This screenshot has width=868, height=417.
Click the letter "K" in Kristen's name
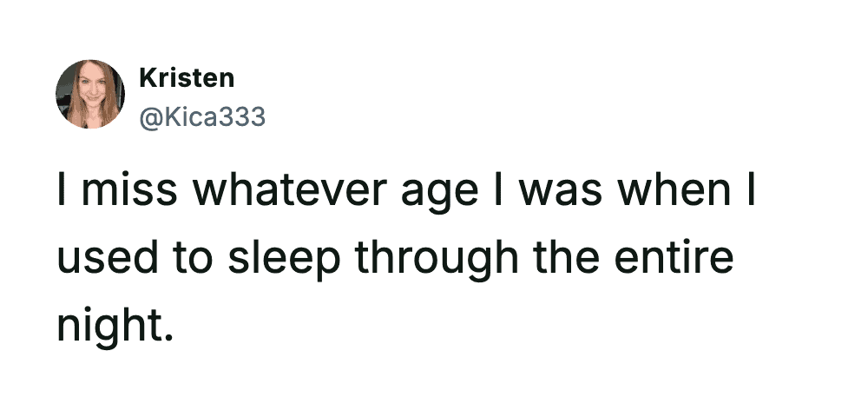147,78
